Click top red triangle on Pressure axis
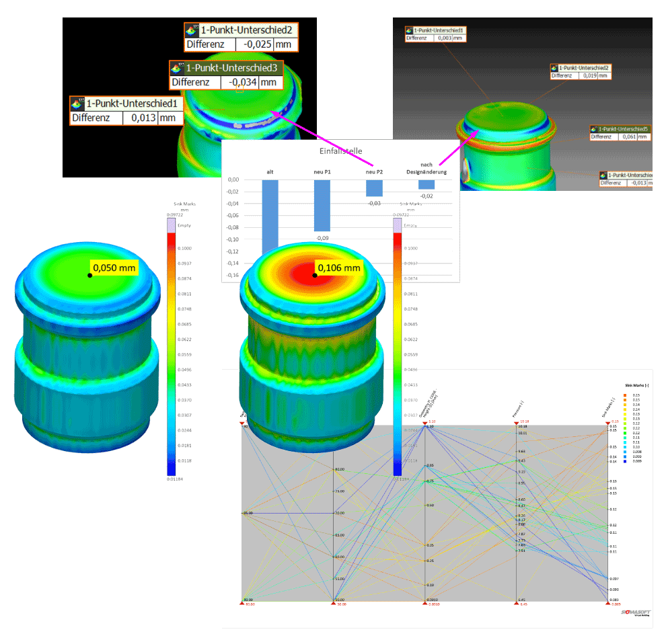The image size is (666, 644). 516,422
